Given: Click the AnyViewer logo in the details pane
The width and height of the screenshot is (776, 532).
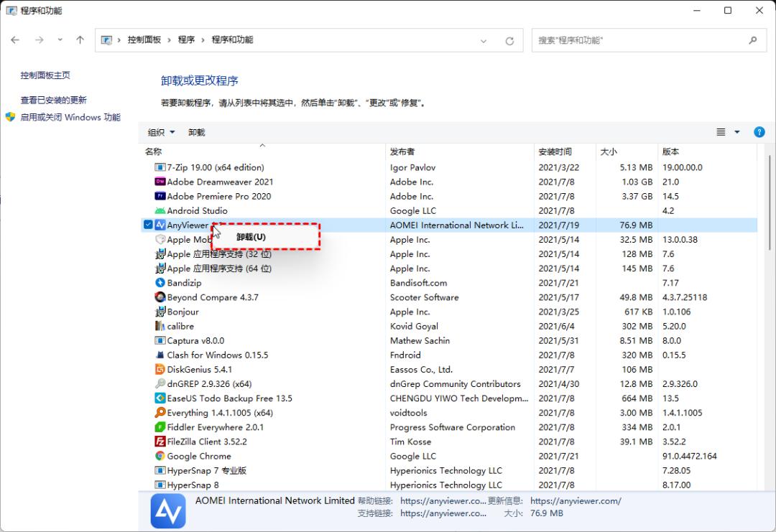Looking at the screenshot, I should coord(167,510).
